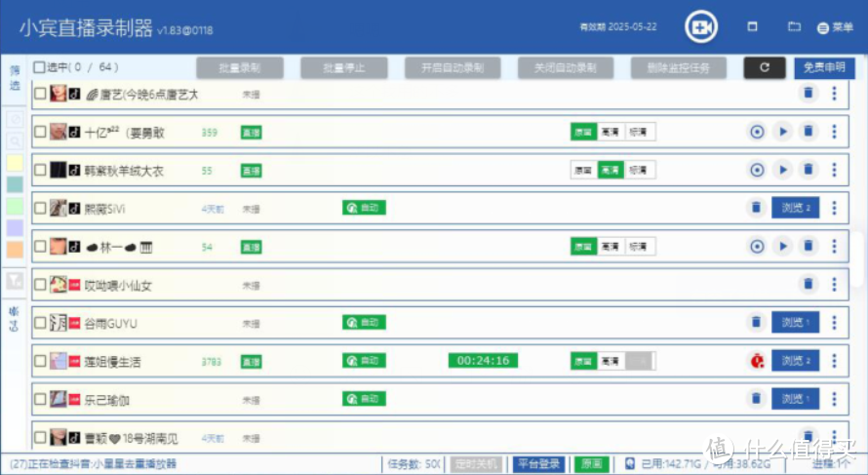Start recording the 十亿 (要勇敢) stream

(757, 132)
